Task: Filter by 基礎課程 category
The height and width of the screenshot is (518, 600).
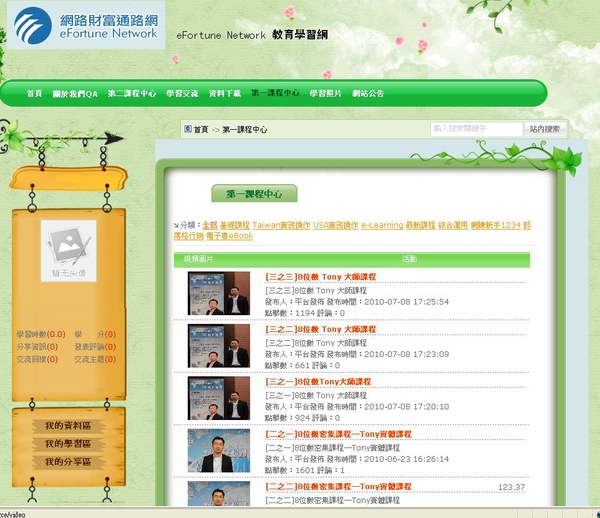Action: [235, 225]
